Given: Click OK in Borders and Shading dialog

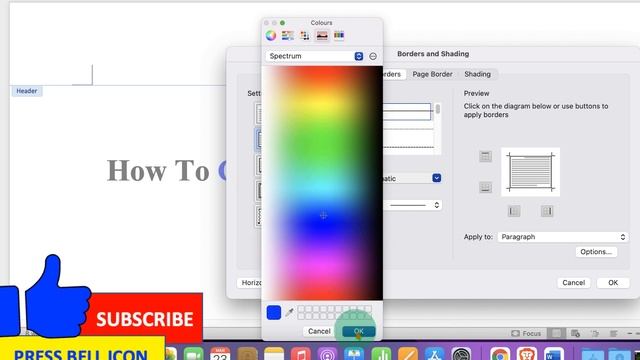Looking at the screenshot, I should (613, 282).
